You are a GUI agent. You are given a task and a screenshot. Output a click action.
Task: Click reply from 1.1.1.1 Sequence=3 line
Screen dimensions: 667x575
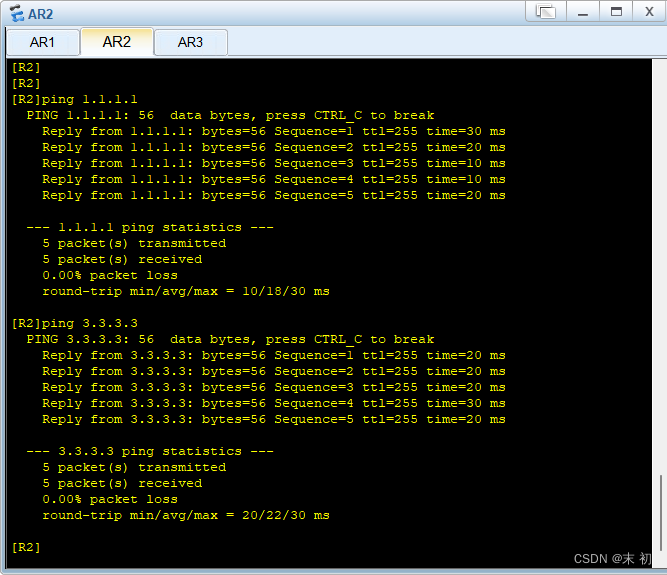[x=274, y=163]
